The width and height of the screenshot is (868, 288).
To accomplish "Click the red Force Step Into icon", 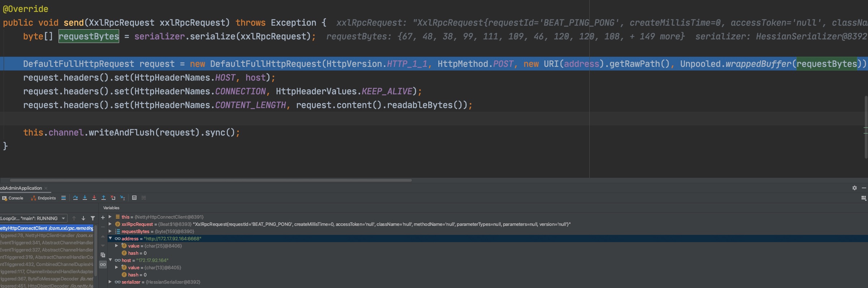I will [x=94, y=198].
